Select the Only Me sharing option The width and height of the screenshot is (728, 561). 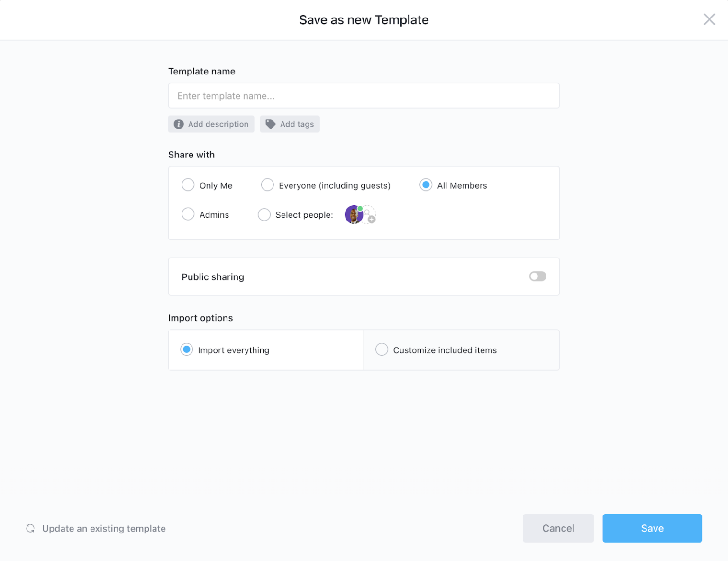click(188, 185)
